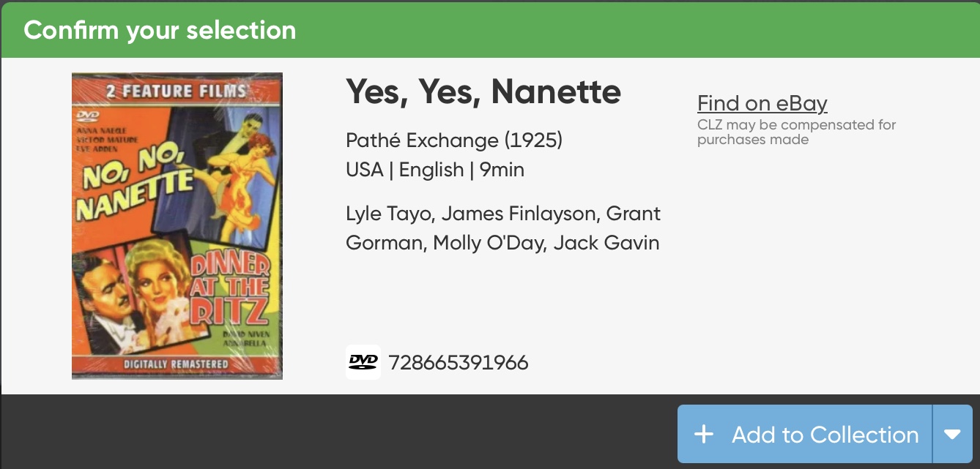980x469 pixels.
Task: Click the CLZ compensation disclaimer text
Action: point(796,132)
